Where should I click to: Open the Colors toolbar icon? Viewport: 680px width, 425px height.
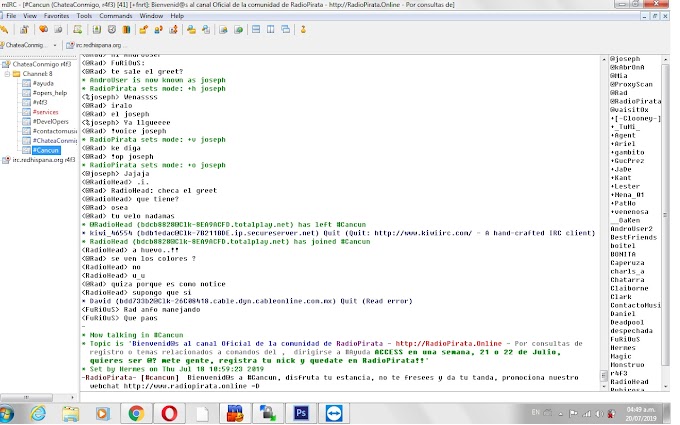coord(126,29)
